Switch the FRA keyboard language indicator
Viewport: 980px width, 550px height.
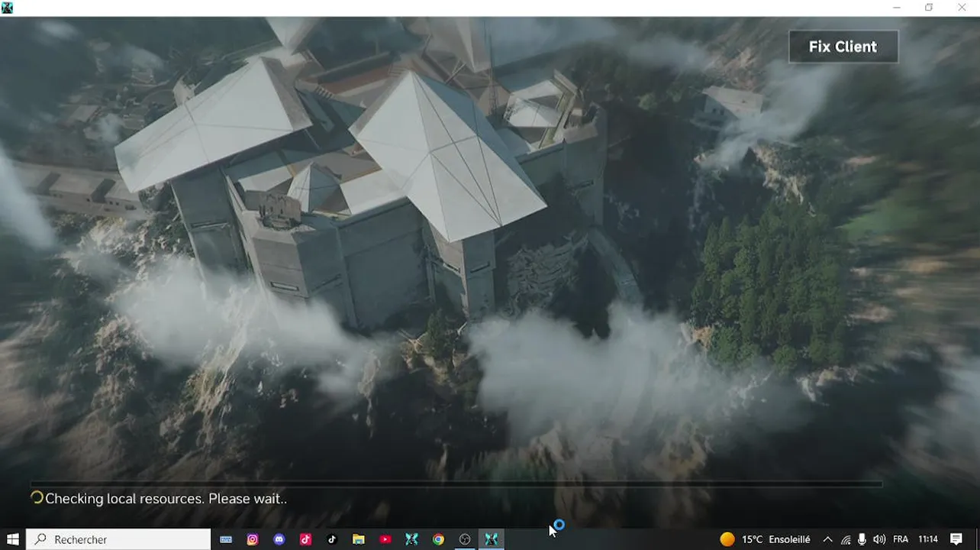pos(901,539)
